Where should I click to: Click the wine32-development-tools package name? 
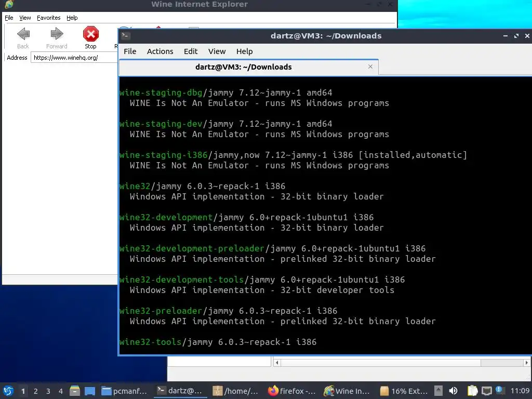[x=181, y=280]
